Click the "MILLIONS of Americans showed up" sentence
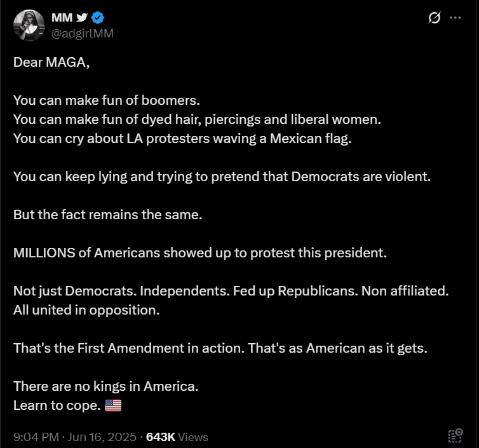479x448 pixels. (x=200, y=253)
